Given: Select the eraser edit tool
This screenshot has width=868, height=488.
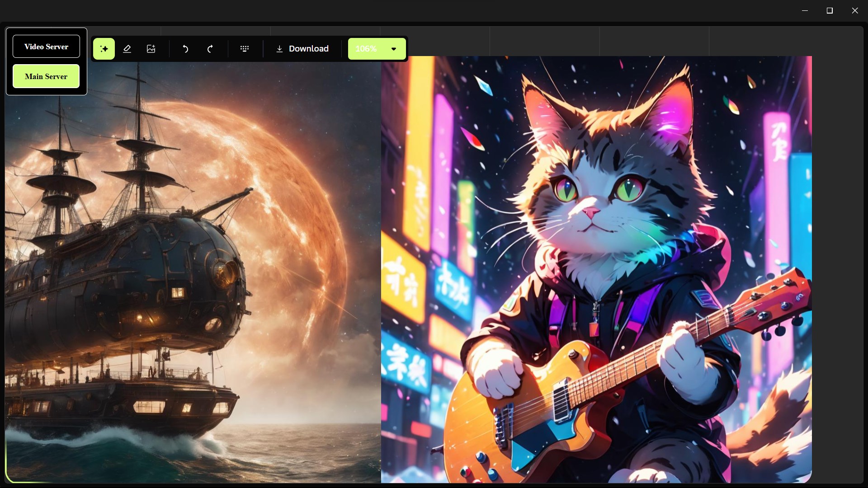Looking at the screenshot, I should [127, 49].
